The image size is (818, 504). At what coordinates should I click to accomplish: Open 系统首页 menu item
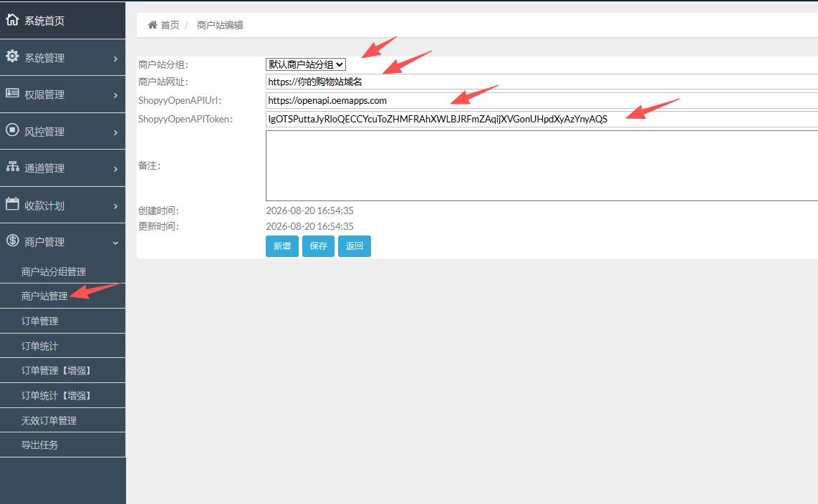click(x=62, y=20)
